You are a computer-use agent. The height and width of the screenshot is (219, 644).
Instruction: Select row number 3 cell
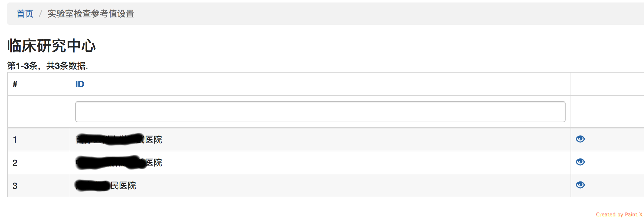coord(15,185)
